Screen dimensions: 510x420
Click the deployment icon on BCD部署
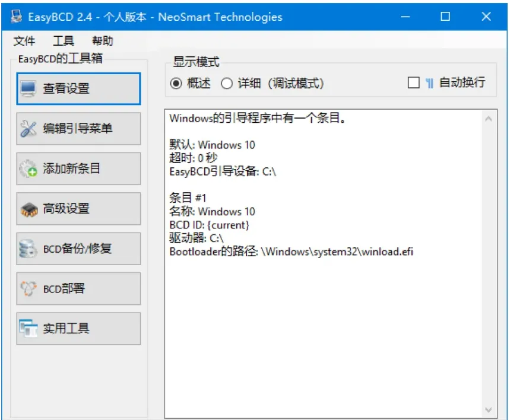tap(28, 289)
